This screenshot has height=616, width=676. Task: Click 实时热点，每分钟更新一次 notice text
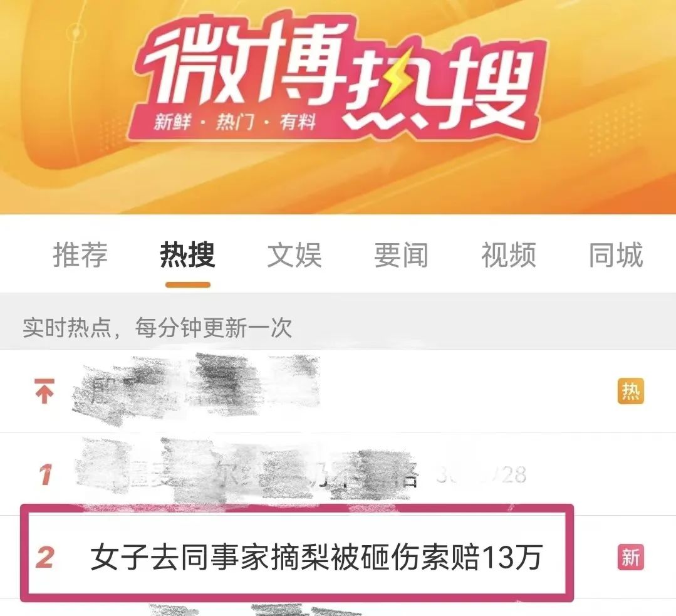[x=157, y=328]
